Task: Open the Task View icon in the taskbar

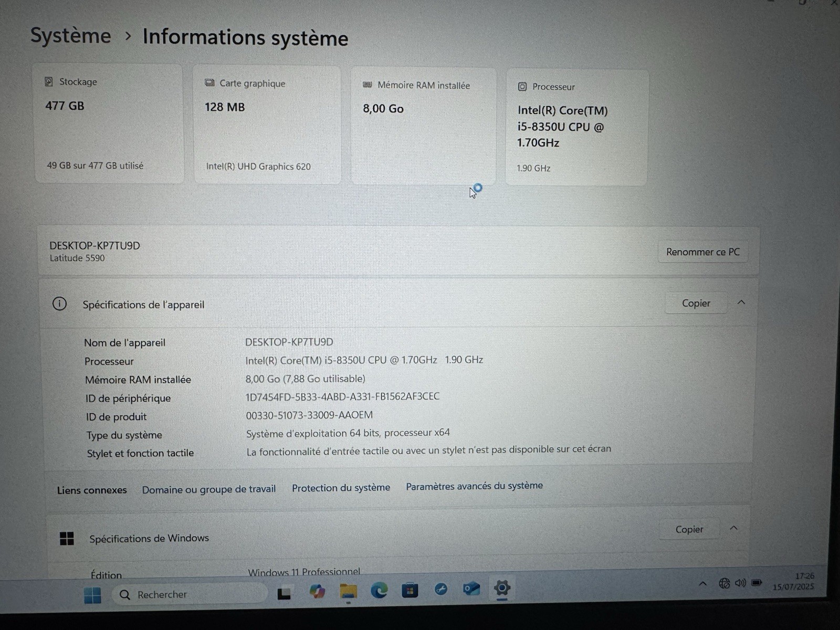Action: click(x=284, y=594)
